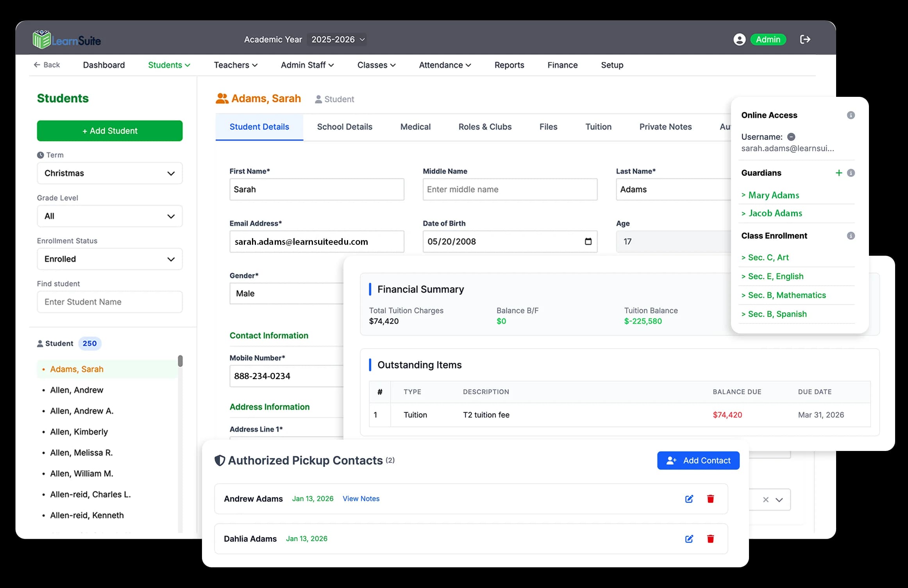Viewport: 908px width, 588px height.
Task: Click Online Access info icon
Action: (851, 115)
